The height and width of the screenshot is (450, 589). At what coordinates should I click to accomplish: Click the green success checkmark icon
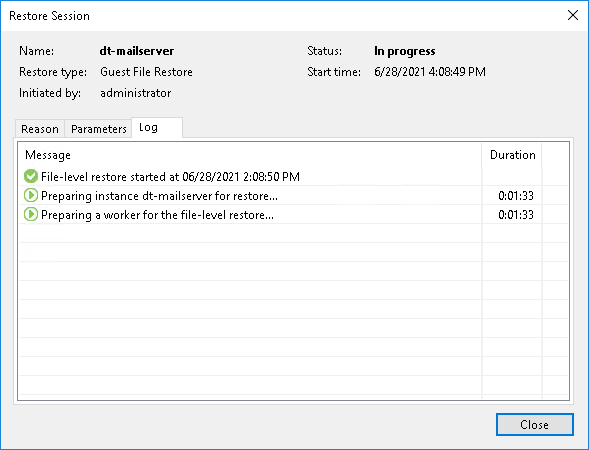[31, 176]
